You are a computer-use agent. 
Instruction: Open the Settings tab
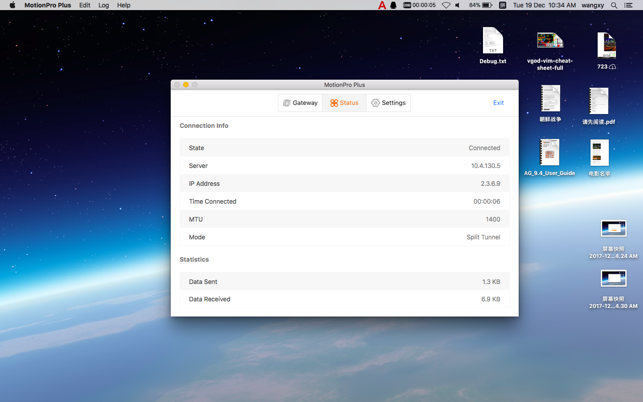pyautogui.click(x=388, y=103)
